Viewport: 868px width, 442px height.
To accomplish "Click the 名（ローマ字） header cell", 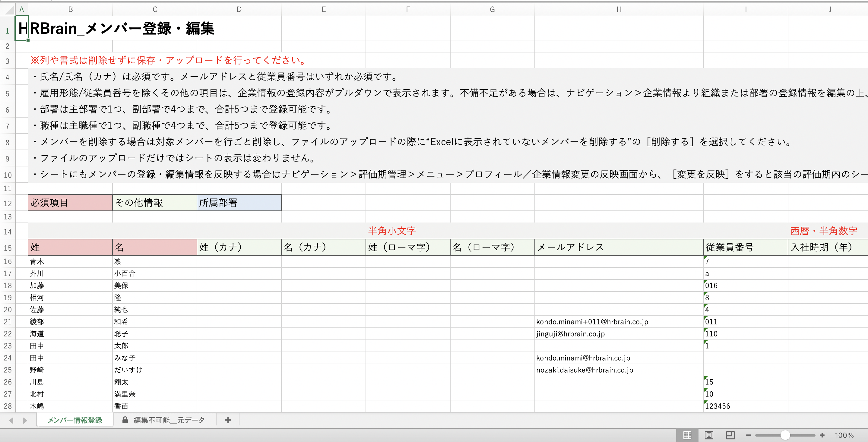I will coord(492,247).
